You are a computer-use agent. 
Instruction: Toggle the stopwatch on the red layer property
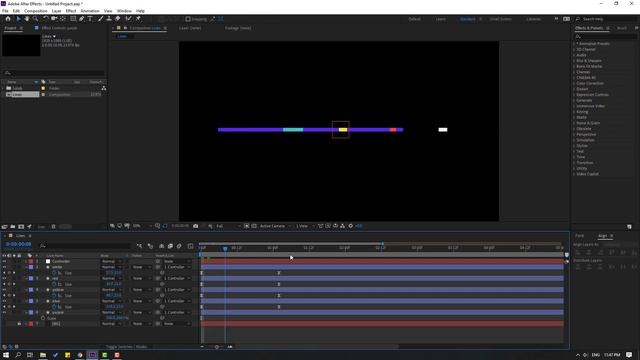pos(54,284)
